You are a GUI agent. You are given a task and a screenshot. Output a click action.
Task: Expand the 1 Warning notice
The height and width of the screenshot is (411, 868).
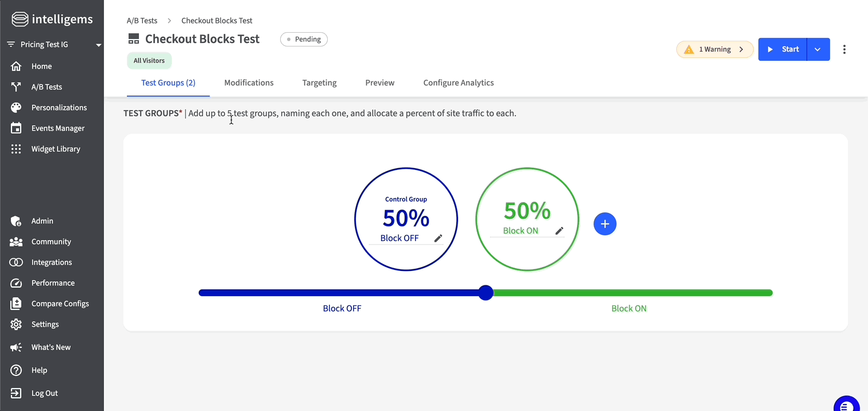715,49
